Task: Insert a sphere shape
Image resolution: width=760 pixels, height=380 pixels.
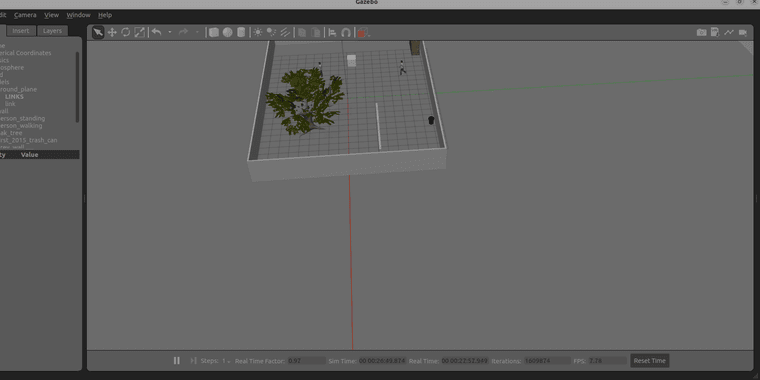Action: 227,32
